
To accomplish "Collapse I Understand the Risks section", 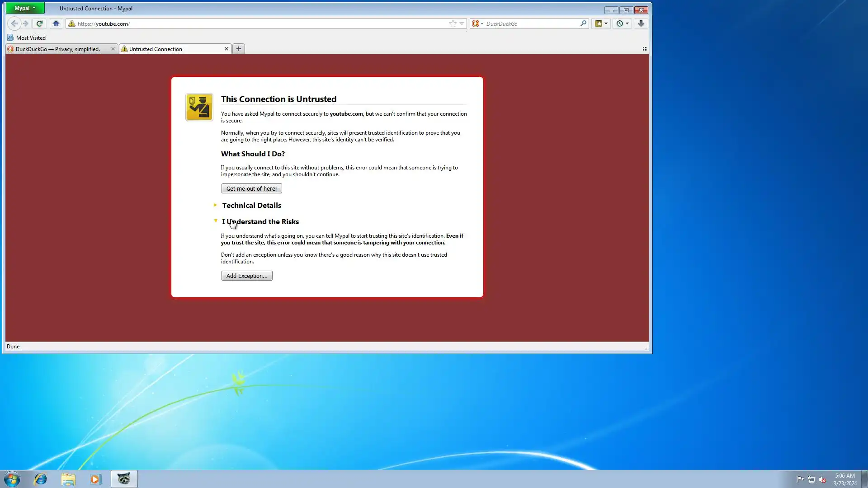I will (260, 221).
